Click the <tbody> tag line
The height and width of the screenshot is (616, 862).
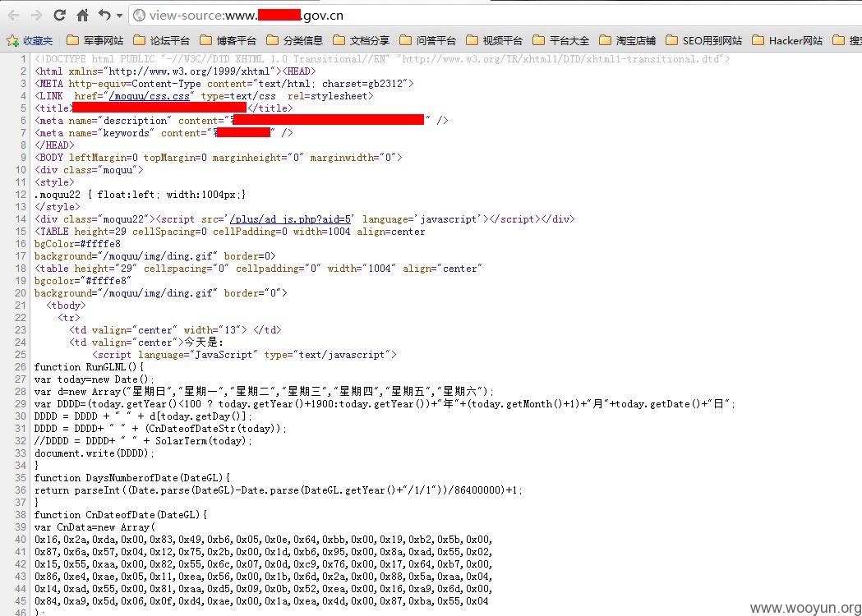click(x=66, y=306)
